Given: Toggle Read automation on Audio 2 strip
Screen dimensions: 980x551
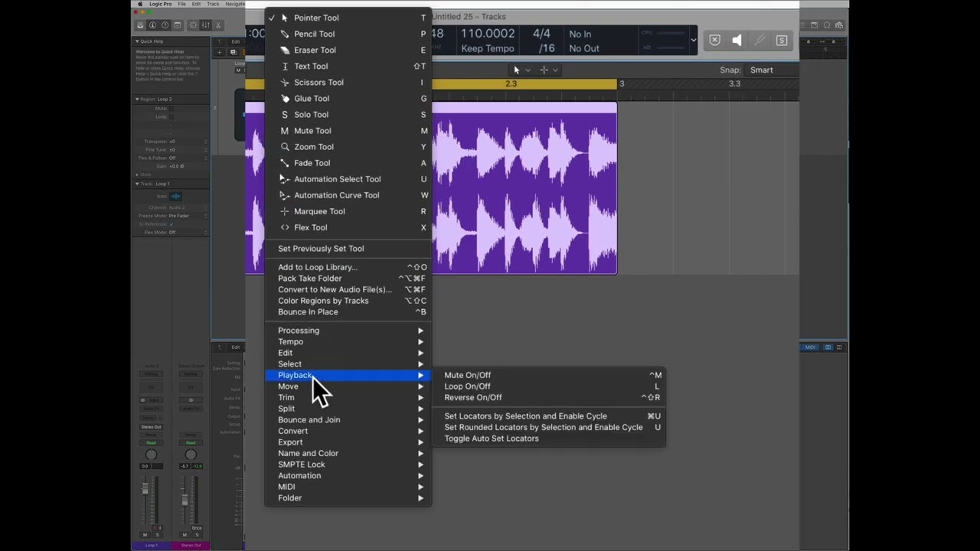Looking at the screenshot, I should point(151,442).
